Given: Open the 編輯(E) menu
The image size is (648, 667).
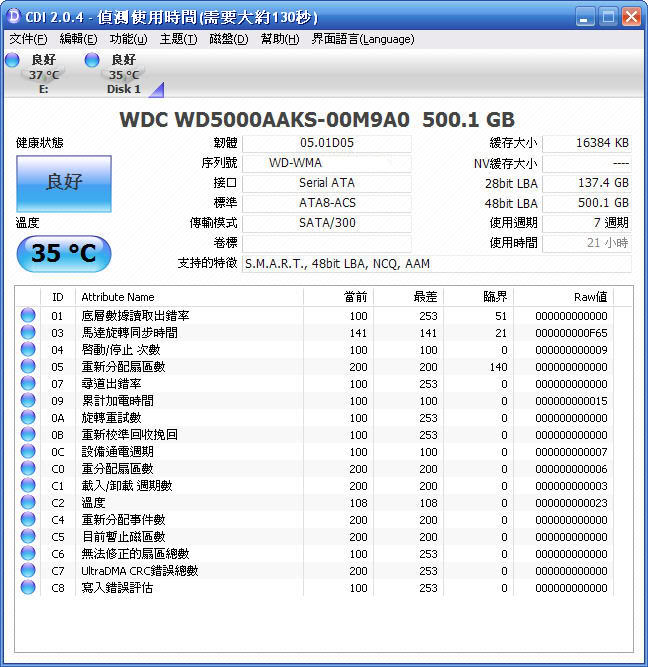Looking at the screenshot, I should click(78, 39).
